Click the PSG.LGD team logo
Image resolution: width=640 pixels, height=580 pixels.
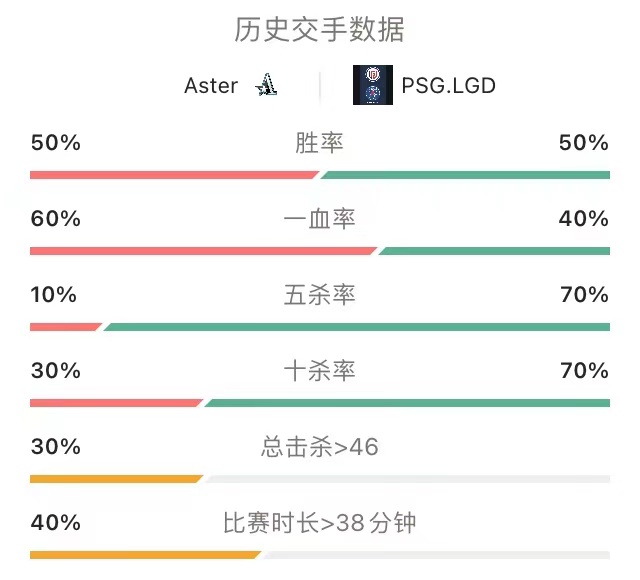[373, 85]
